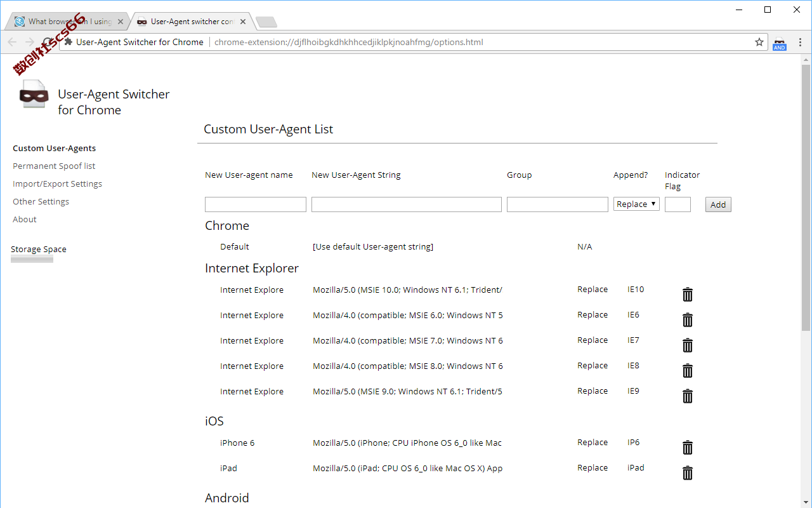Click the IE10 indicator flag text
This screenshot has width=812, height=508.
636,289
